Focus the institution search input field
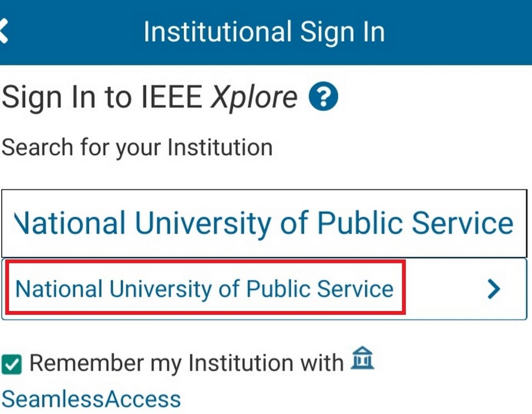The height and width of the screenshot is (414, 532). (x=264, y=223)
